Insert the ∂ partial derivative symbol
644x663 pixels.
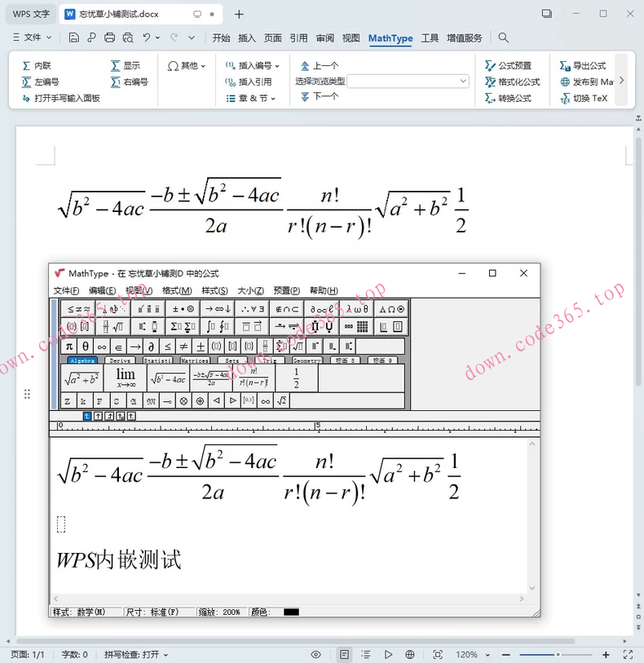point(151,347)
